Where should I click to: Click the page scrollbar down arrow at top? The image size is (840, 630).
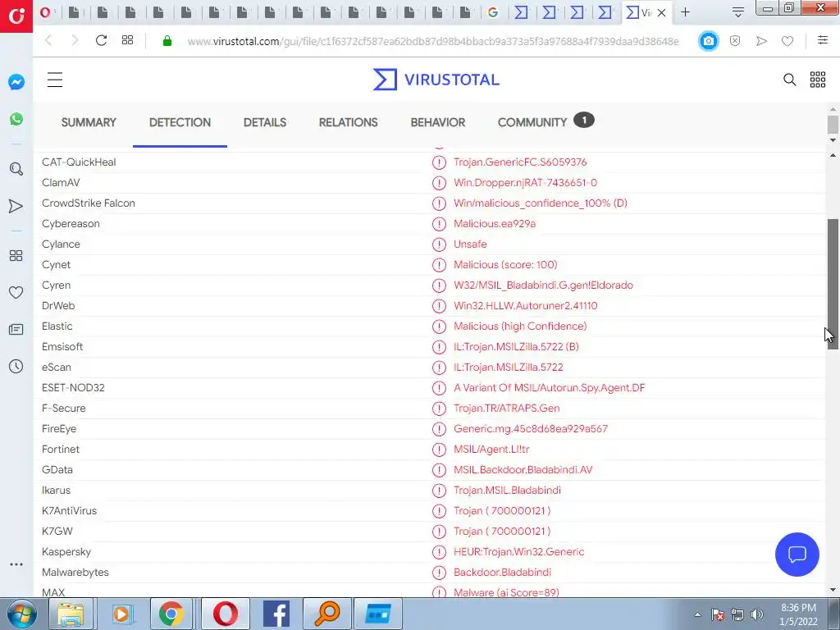pyautogui.click(x=833, y=140)
